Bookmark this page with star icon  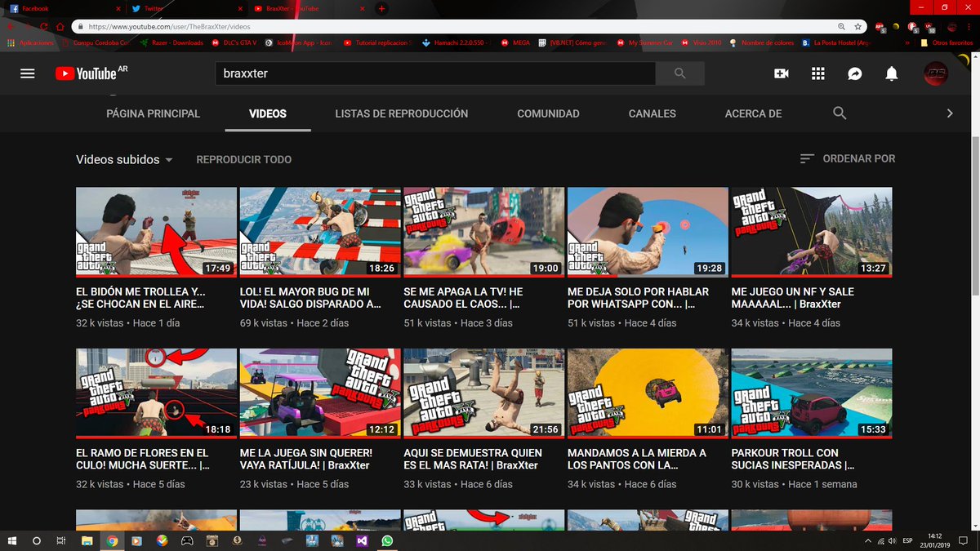[858, 27]
